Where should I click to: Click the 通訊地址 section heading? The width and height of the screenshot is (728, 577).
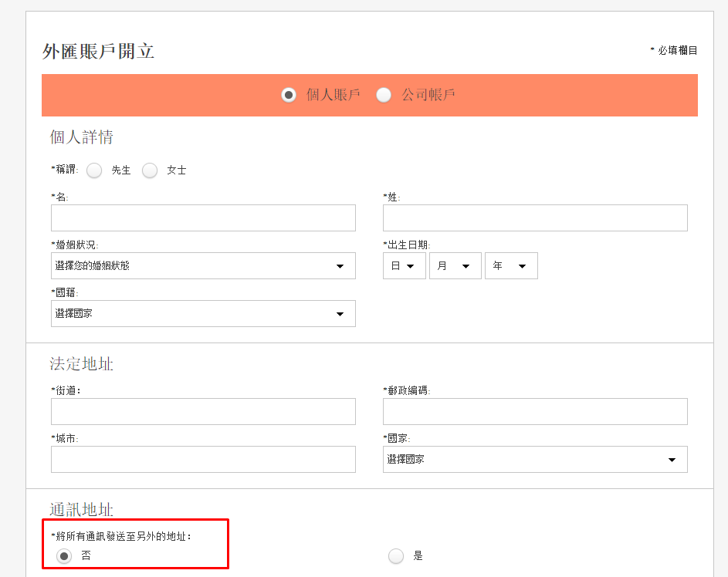(81, 510)
